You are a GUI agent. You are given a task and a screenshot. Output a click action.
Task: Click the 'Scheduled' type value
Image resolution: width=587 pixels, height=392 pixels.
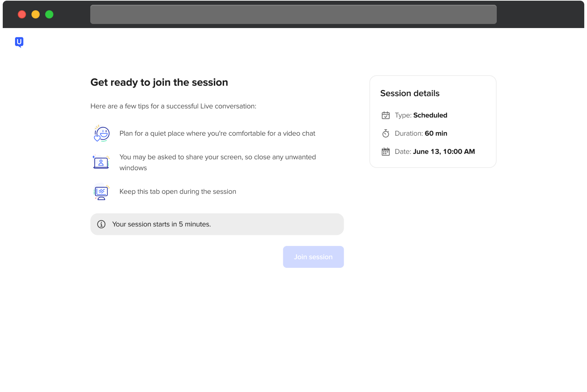point(430,115)
